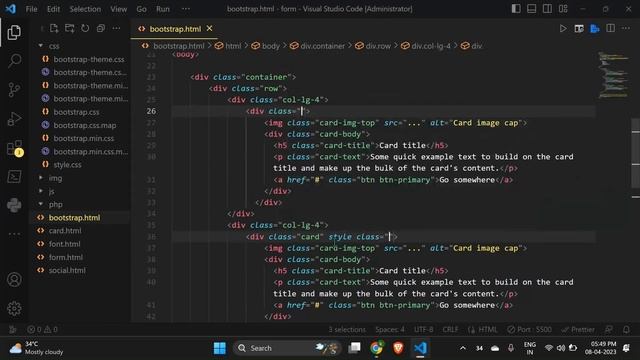Run the current file

(x=563, y=29)
